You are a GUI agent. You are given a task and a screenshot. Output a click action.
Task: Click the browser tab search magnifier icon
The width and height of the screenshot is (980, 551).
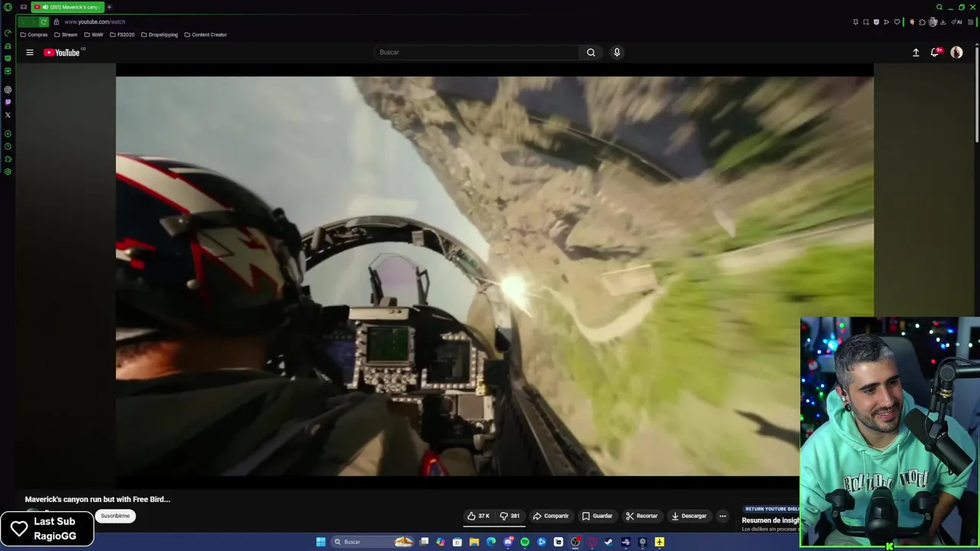(x=939, y=7)
